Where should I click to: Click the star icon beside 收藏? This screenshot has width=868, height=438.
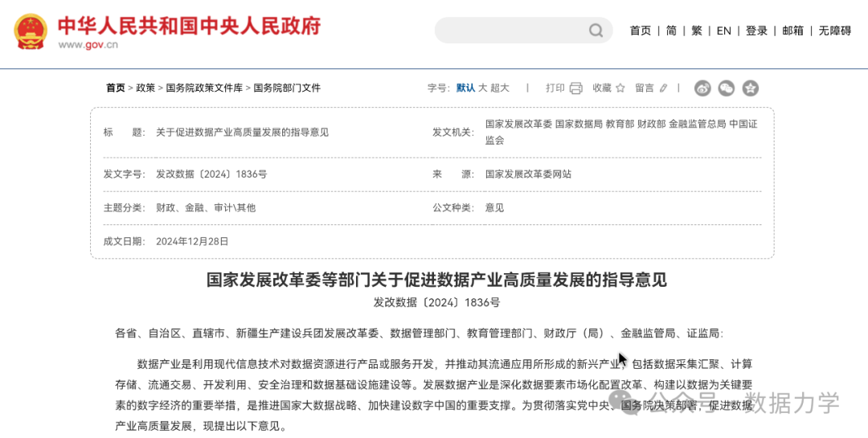(620, 88)
